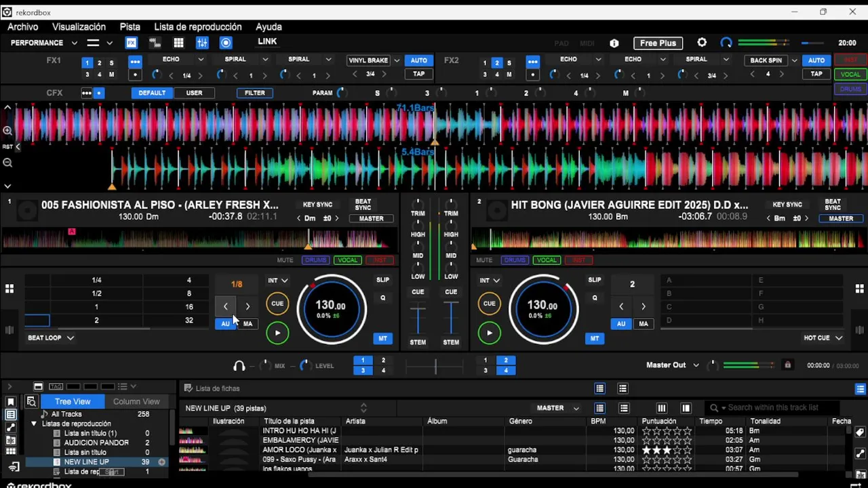868x488 pixels.
Task: Click deck 1 CUE button
Action: point(277,304)
